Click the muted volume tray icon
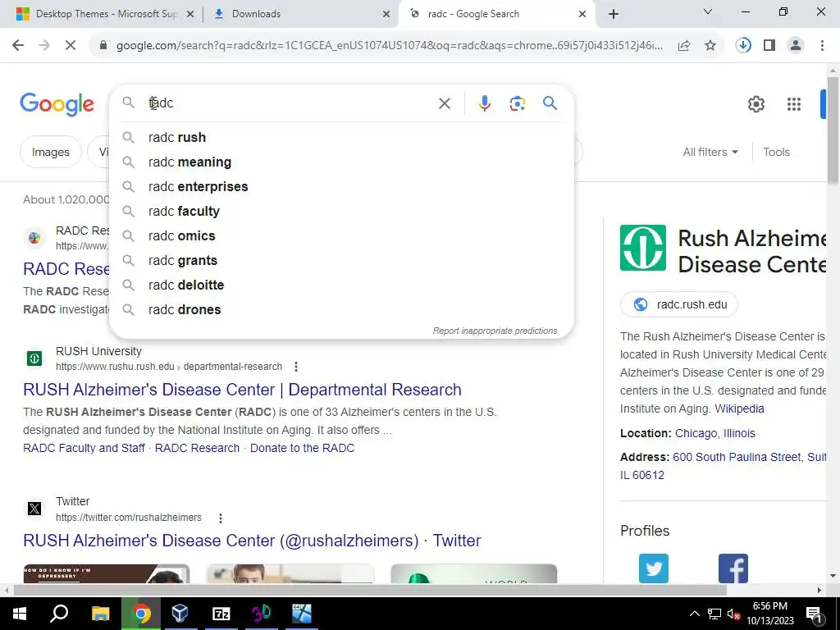The width and height of the screenshot is (840, 630). pyautogui.click(x=733, y=614)
